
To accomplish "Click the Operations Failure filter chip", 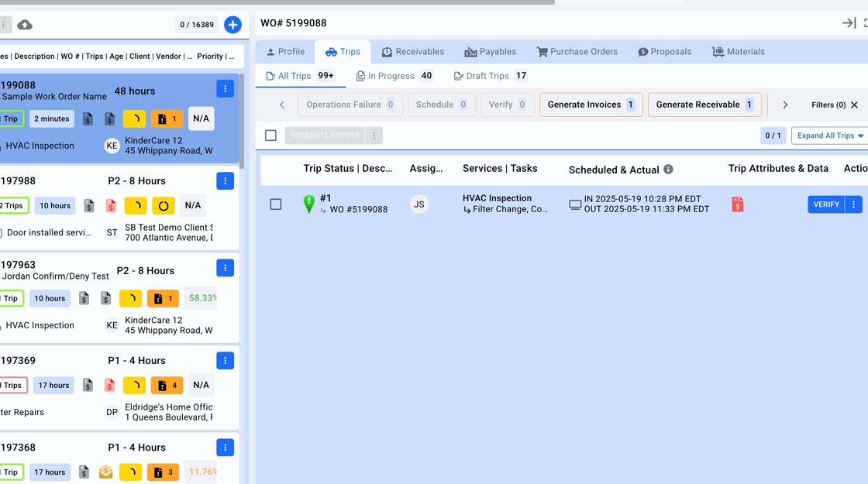I will click(x=350, y=105).
